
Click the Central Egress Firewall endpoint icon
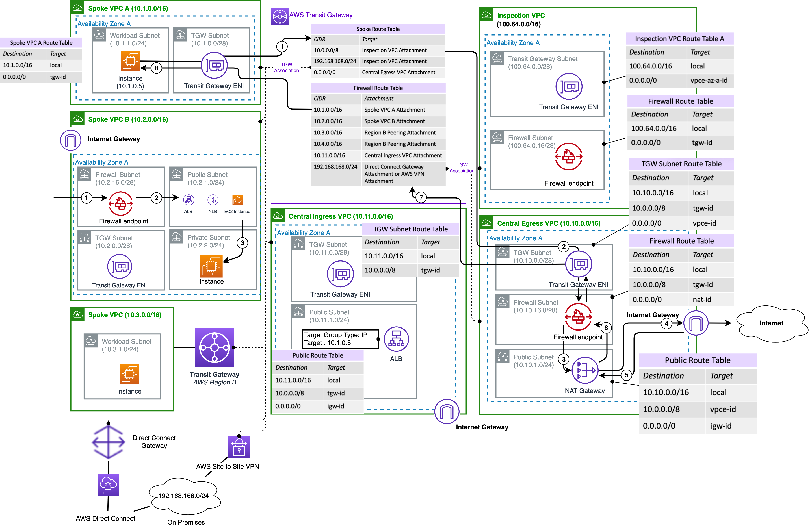click(x=578, y=317)
